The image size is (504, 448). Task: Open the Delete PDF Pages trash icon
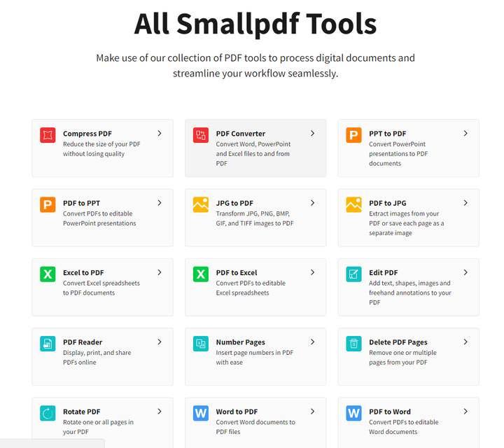(x=353, y=344)
